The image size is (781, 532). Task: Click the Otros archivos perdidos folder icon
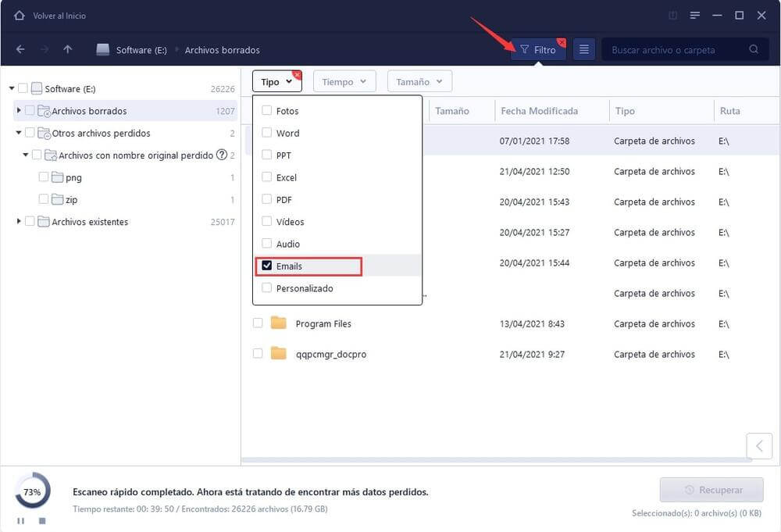click(44, 133)
